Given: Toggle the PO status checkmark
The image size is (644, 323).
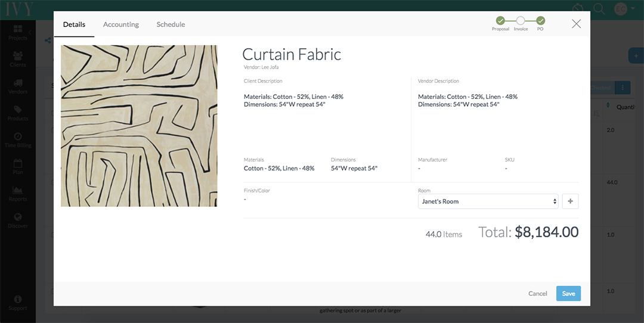Looking at the screenshot, I should click(x=540, y=20).
